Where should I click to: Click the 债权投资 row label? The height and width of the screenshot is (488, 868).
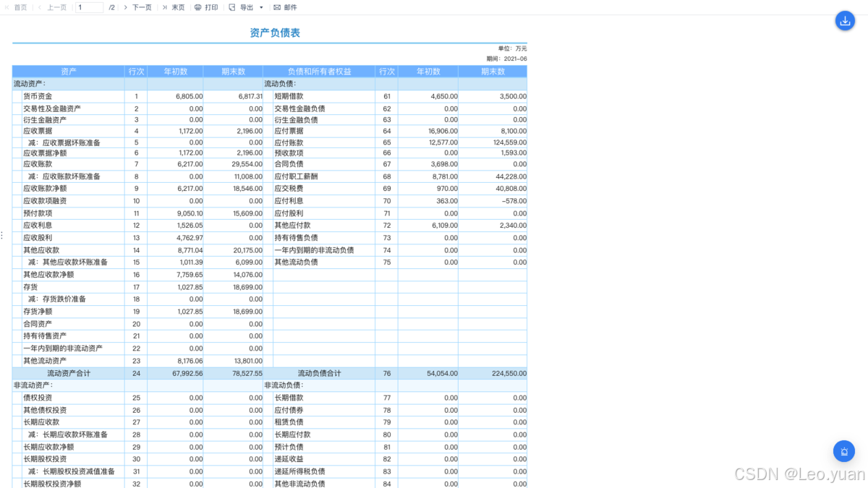[x=38, y=398]
